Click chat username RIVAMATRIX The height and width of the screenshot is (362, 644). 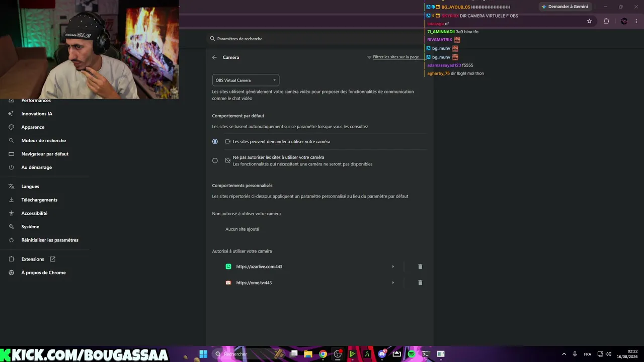coord(440,40)
